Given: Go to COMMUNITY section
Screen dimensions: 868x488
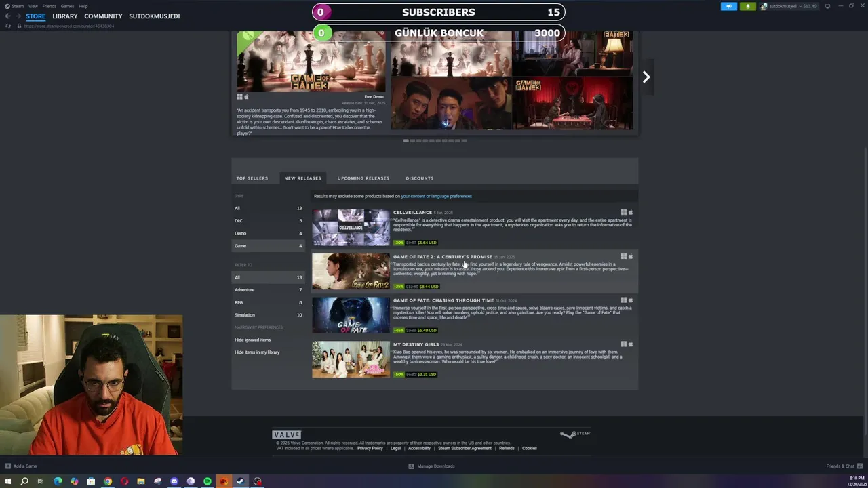Looking at the screenshot, I should (x=103, y=16).
